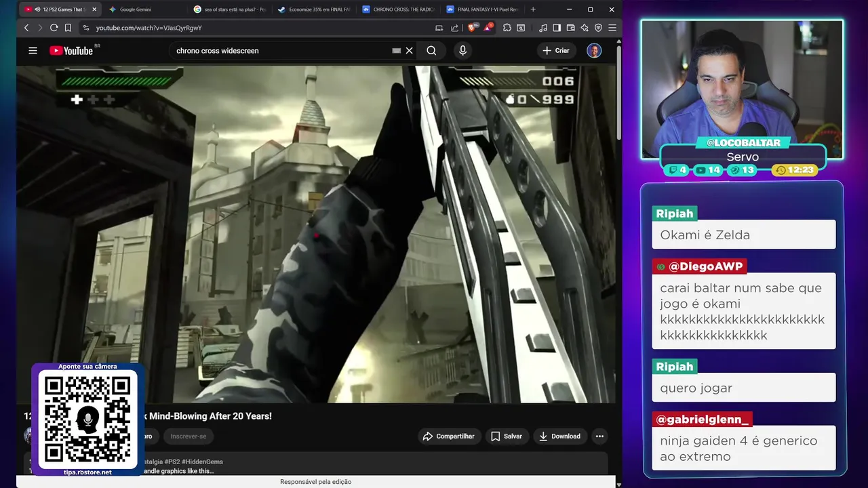Click the @gabrielglenn_ username in chat
The width and height of the screenshot is (868, 488).
tap(702, 420)
